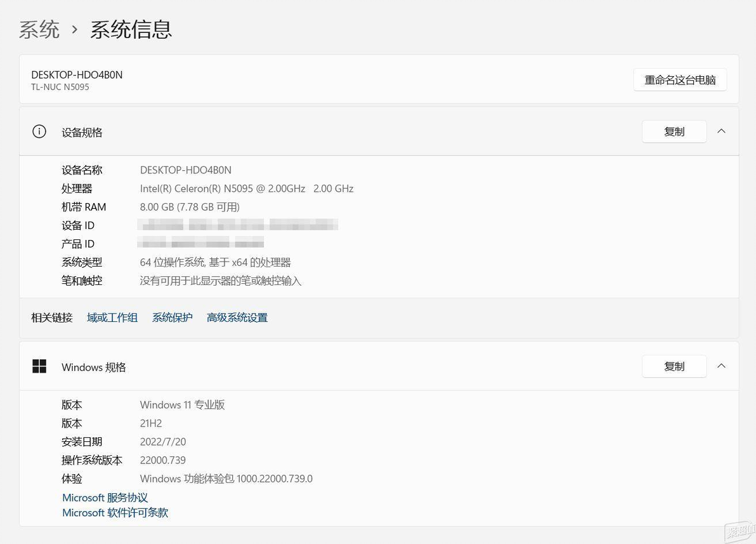Click the 系统信息 breadcrumb title
The height and width of the screenshot is (544, 756).
[131, 29]
